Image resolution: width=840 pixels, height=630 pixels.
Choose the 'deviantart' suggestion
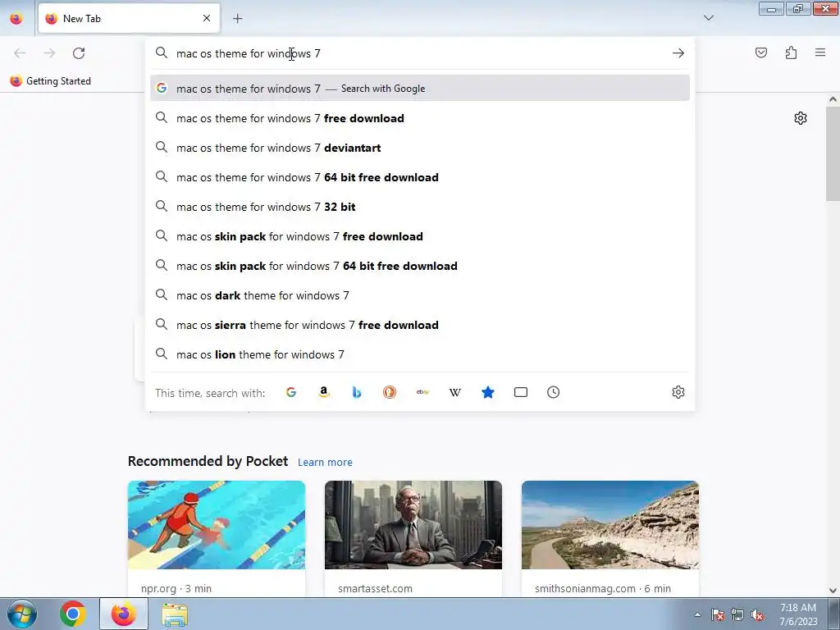pyautogui.click(x=420, y=148)
